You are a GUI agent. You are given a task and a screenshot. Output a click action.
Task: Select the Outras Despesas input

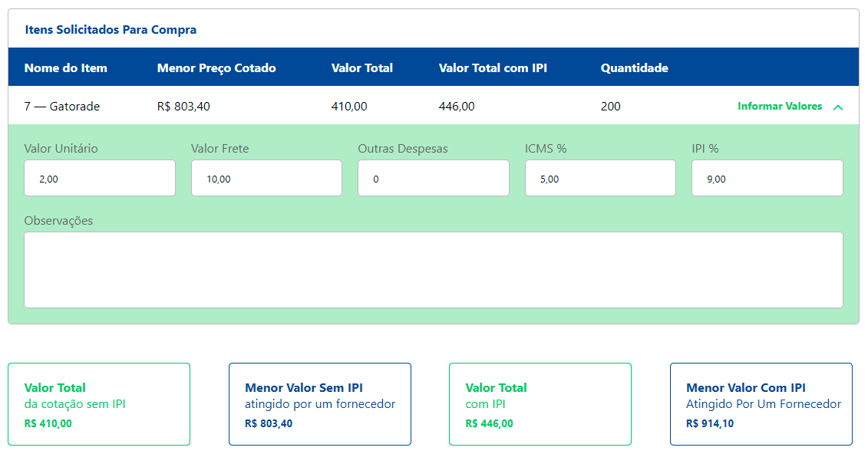coord(434,178)
